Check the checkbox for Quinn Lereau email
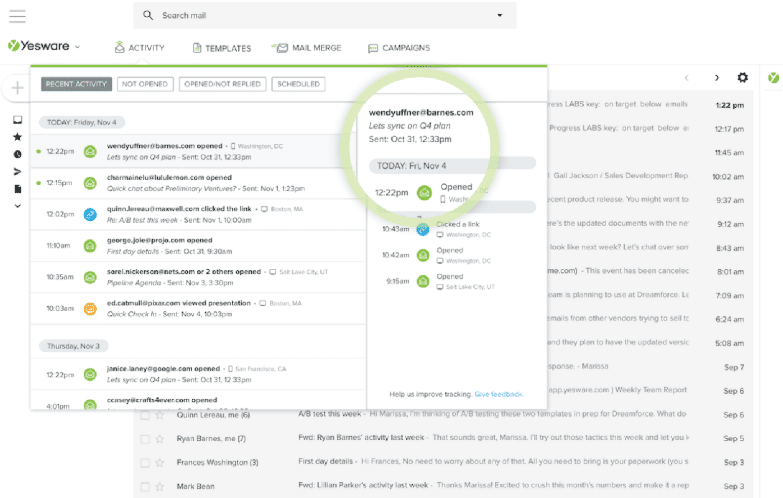The image size is (783, 498). 143,414
